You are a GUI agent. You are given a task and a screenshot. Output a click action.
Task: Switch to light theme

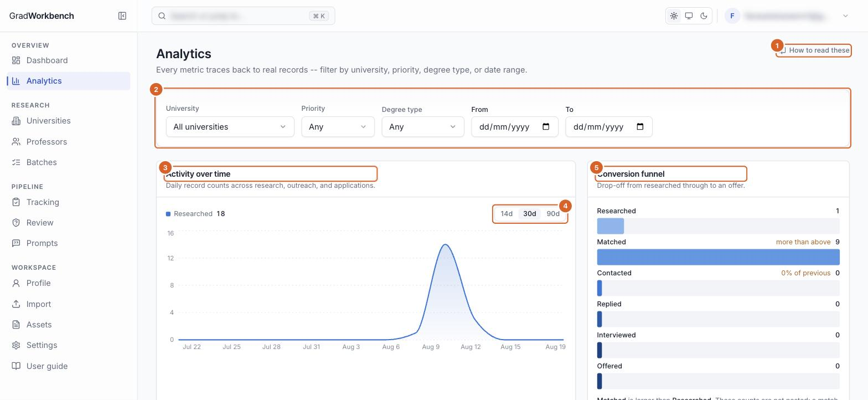(x=674, y=16)
